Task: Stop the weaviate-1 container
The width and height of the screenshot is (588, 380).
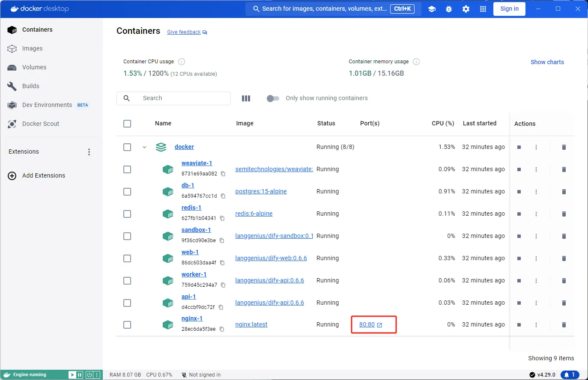Action: pos(519,169)
